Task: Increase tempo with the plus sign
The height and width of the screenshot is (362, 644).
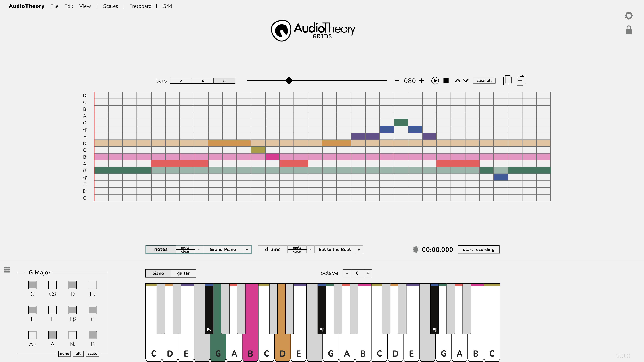Action: click(x=422, y=81)
